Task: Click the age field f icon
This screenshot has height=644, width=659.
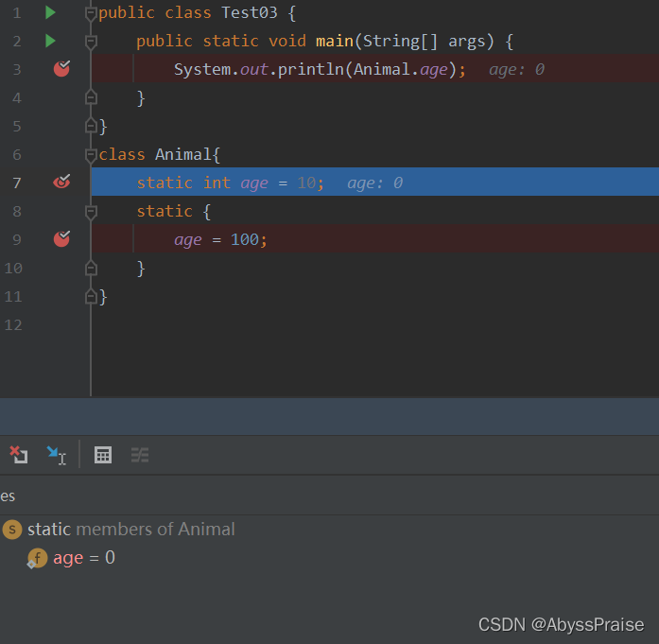Action: [38, 558]
